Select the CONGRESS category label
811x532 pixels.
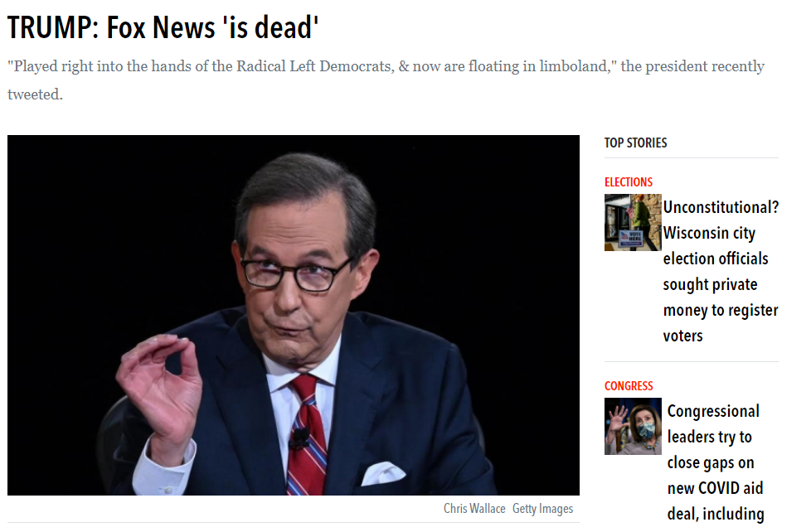pos(629,385)
